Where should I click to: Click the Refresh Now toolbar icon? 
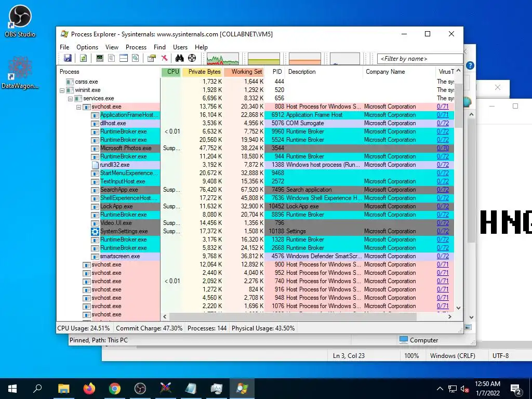coord(83,58)
